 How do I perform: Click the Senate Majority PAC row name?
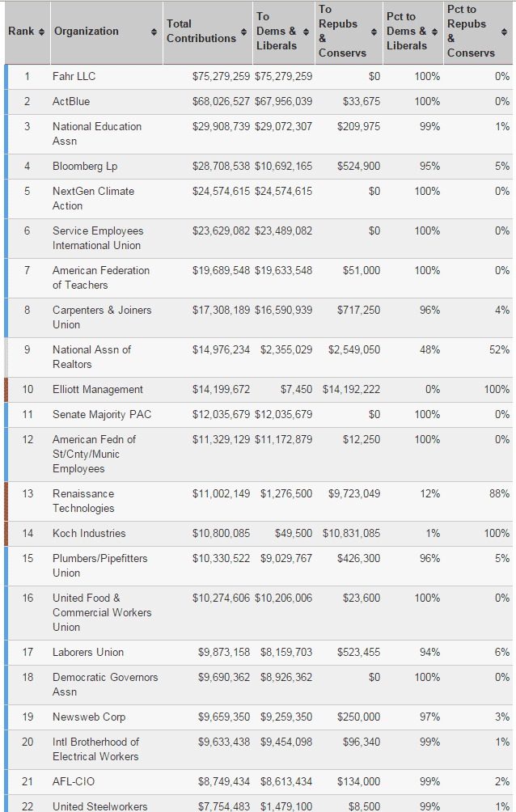pyautogui.click(x=101, y=414)
